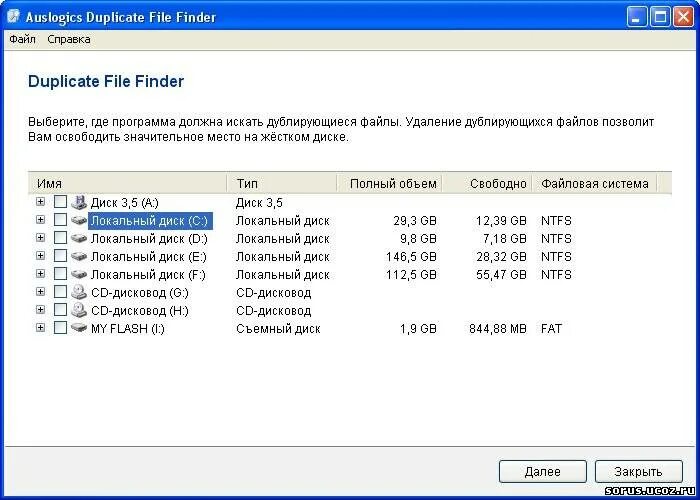Click the hard drive icon for Локальный диск (F:)
700x500 pixels.
(x=79, y=274)
